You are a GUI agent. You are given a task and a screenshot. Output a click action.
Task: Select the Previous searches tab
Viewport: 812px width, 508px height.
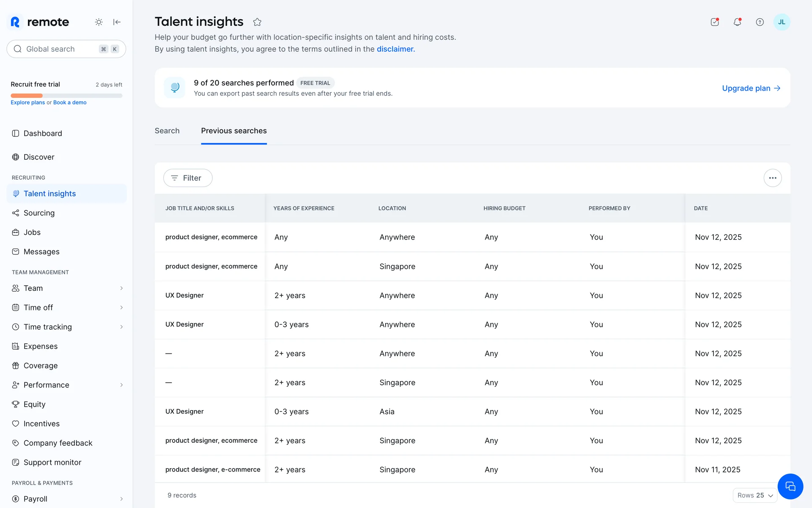234,131
